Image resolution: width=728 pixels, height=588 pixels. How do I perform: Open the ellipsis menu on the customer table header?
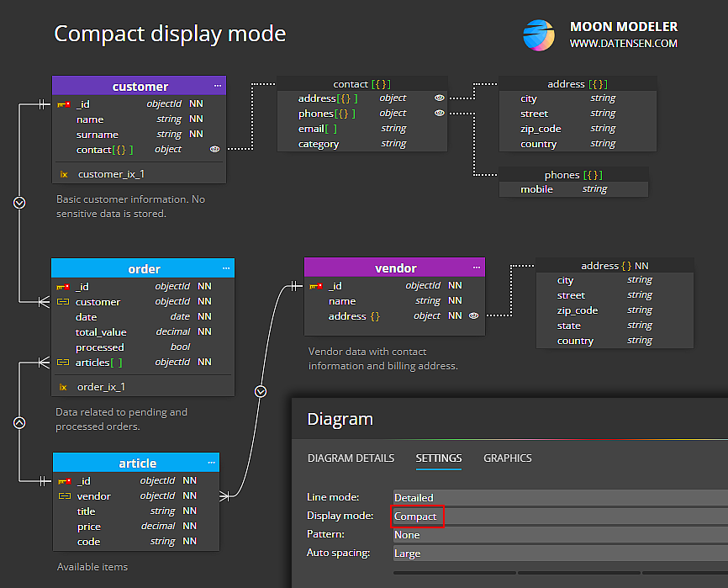click(x=217, y=86)
